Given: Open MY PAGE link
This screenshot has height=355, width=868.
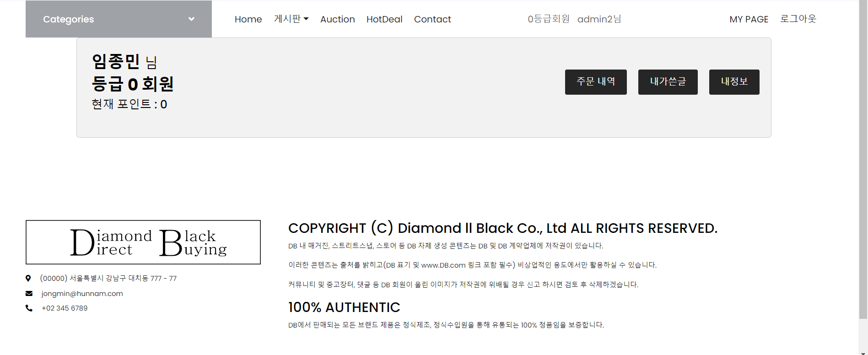Looking at the screenshot, I should point(749,19).
